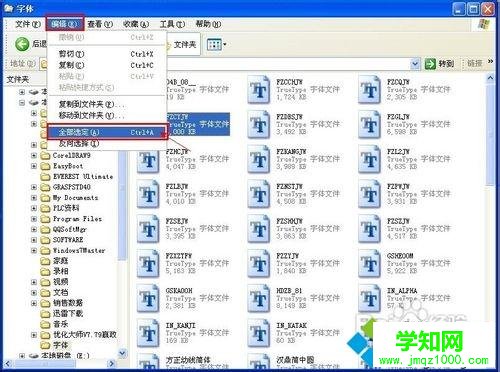Select the FZDBSJW font icon
This screenshot has height=372, width=500.
[259, 125]
